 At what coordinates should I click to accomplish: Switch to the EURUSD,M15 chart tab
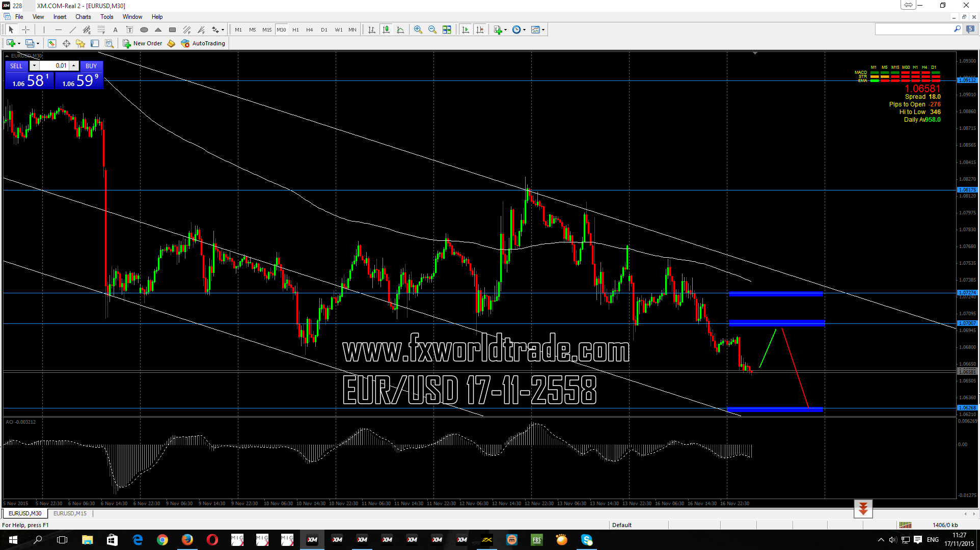(x=70, y=513)
